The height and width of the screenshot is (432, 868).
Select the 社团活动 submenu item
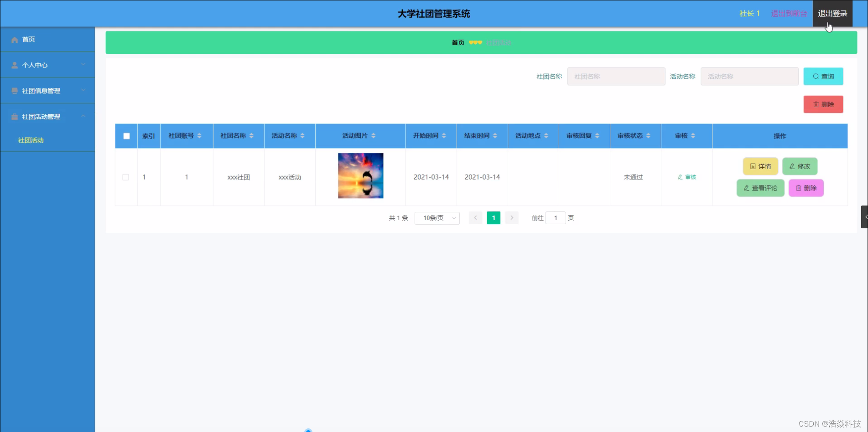(x=31, y=140)
